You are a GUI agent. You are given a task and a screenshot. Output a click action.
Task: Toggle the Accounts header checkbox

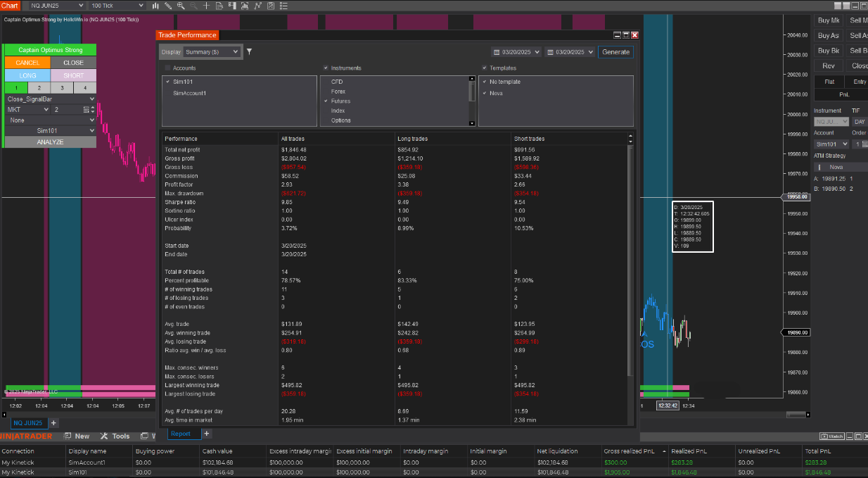tap(167, 68)
